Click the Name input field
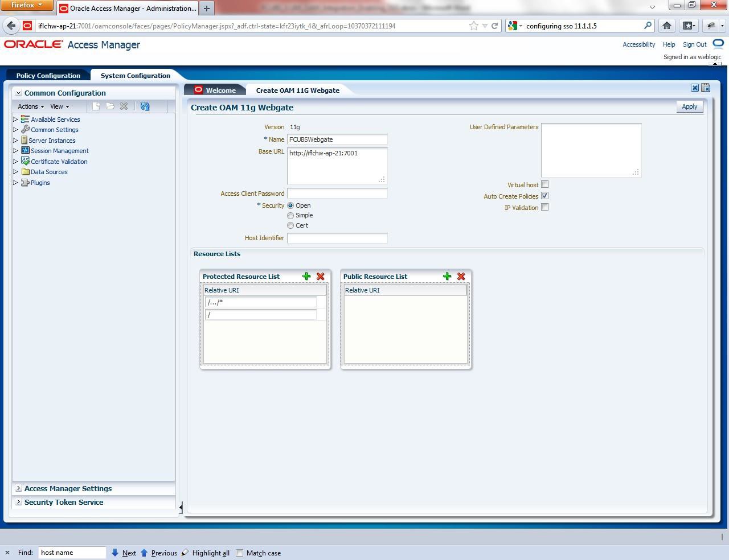This screenshot has height=560, width=729. (x=337, y=139)
